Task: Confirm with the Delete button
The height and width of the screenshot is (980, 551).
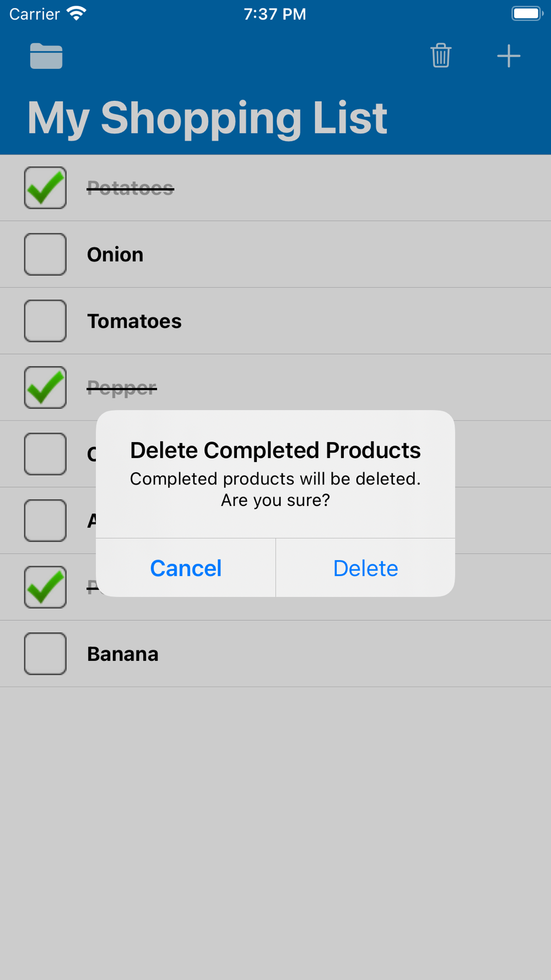Action: (x=365, y=568)
